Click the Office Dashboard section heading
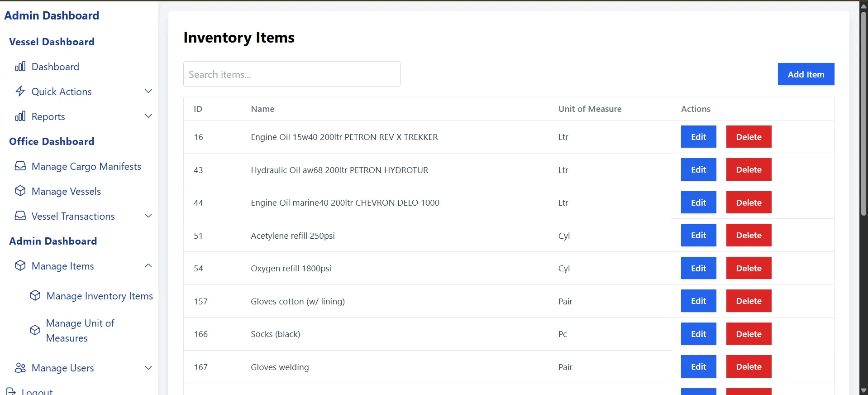The width and height of the screenshot is (868, 395). pos(52,141)
